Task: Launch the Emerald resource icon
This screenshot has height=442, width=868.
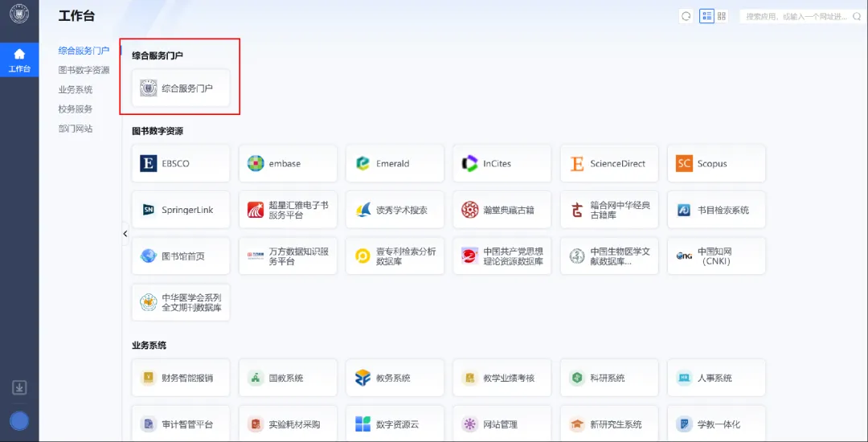Action: coord(362,164)
